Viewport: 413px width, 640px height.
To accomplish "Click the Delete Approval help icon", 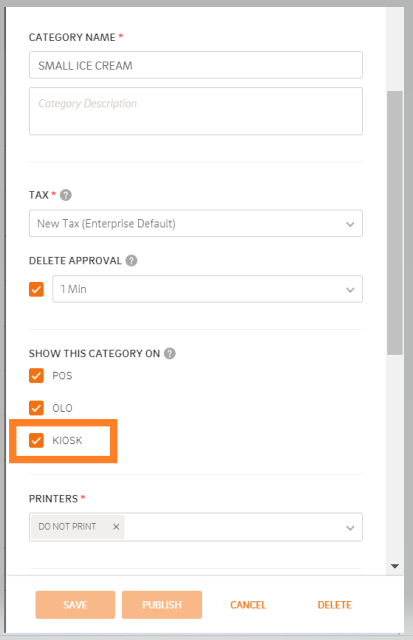I will click(x=131, y=260).
